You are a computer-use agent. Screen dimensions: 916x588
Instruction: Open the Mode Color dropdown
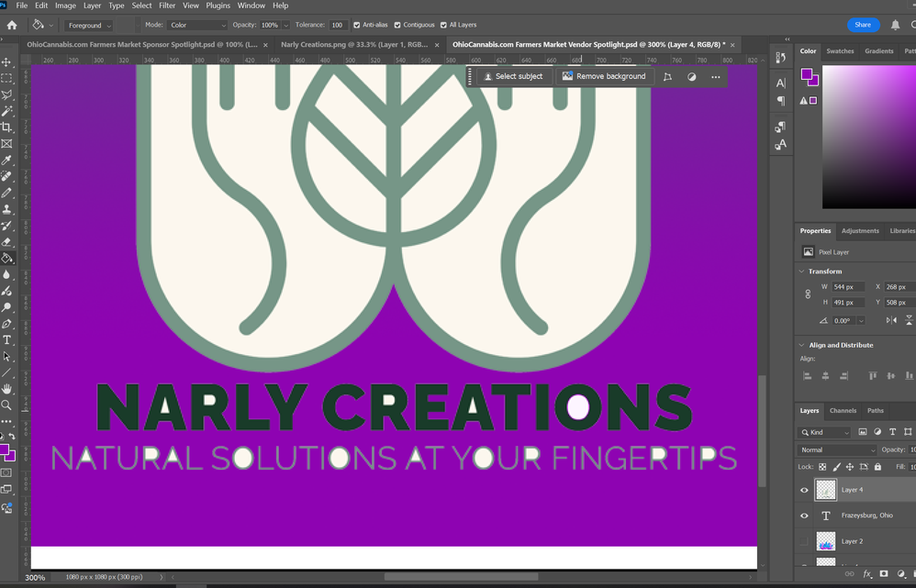pos(197,25)
